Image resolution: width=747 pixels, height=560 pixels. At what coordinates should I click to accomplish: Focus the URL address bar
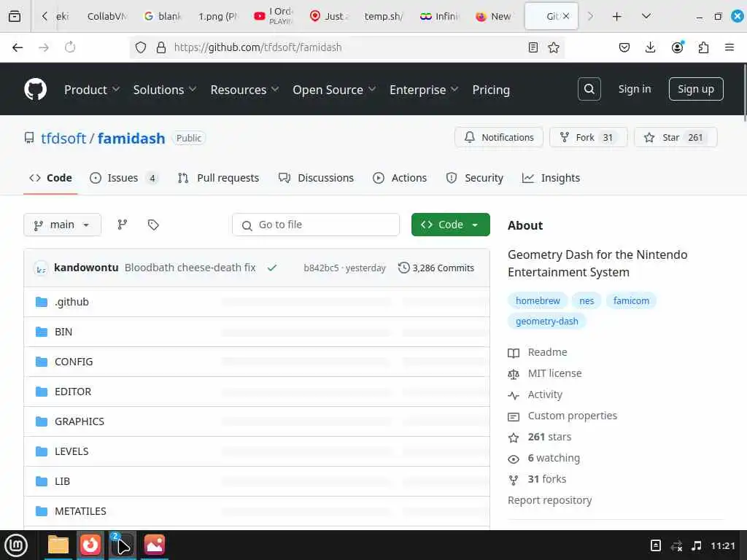347,47
